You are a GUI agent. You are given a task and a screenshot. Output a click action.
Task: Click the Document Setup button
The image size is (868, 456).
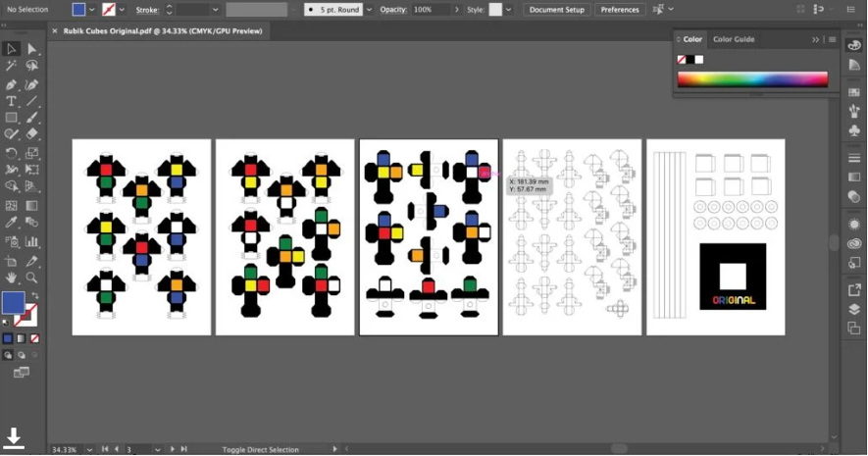click(557, 10)
